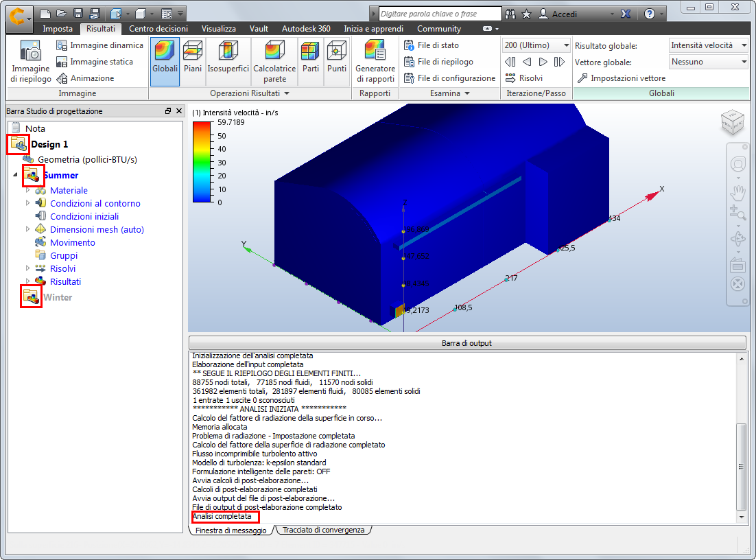Open the quick access toolbar customize arrow

180,14
